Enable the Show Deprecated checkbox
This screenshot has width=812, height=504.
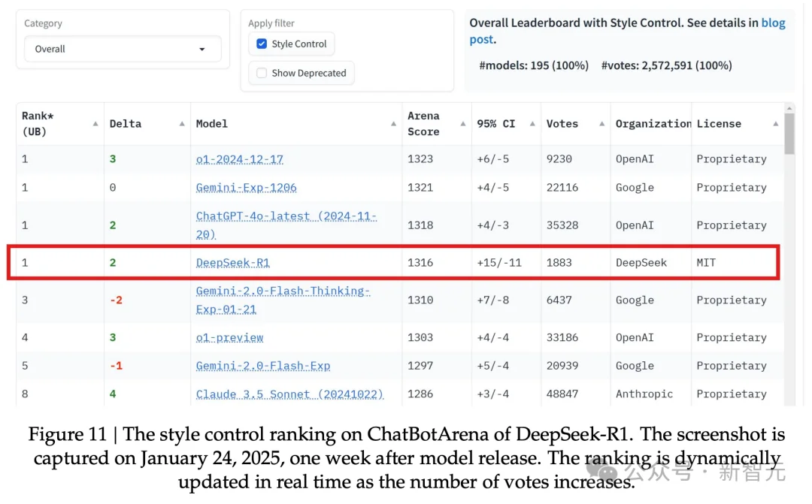click(x=262, y=73)
